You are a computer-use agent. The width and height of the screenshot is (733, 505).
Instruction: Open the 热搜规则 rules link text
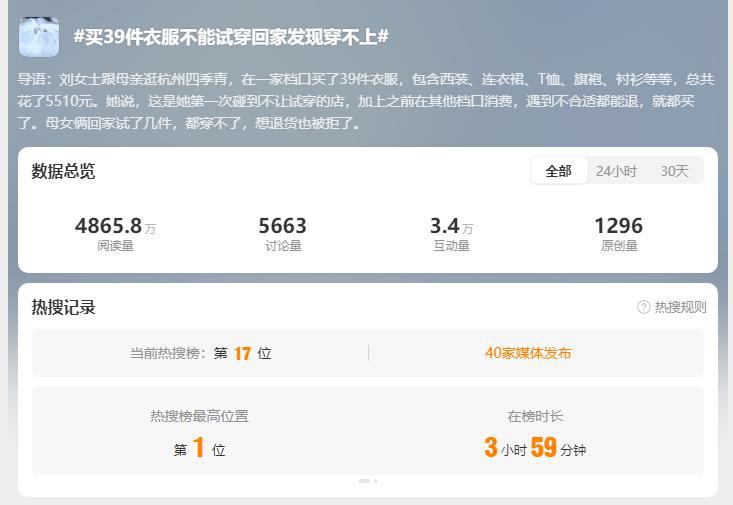pyautogui.click(x=680, y=308)
